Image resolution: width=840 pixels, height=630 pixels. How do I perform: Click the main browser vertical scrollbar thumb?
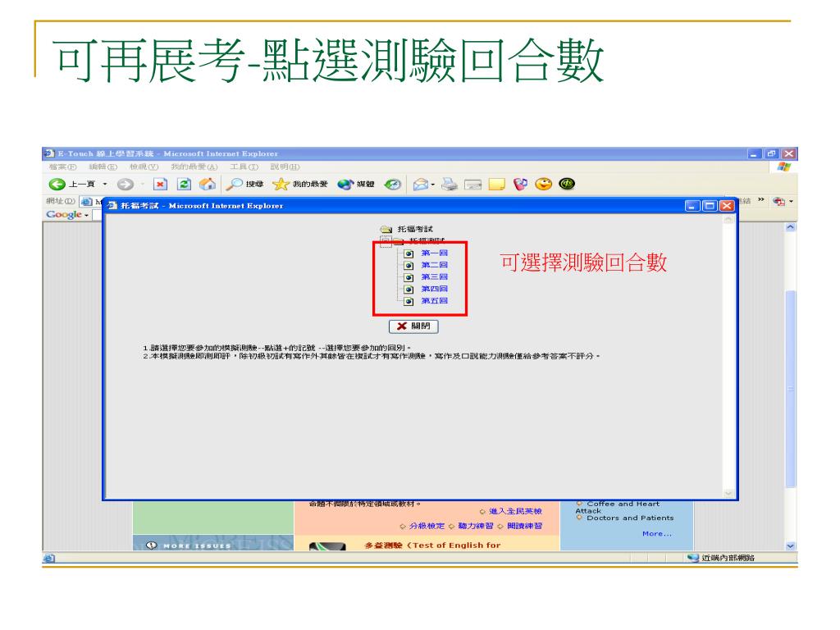coord(791,388)
